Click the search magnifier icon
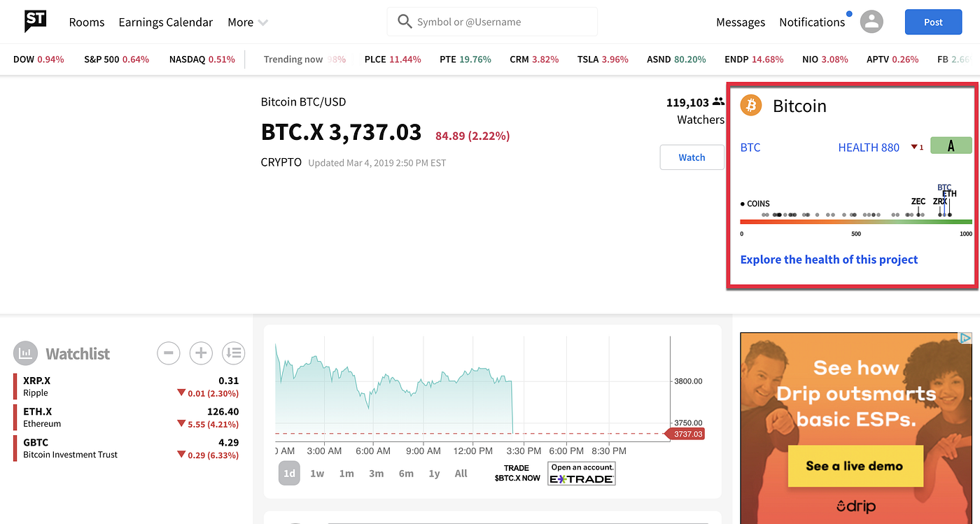The width and height of the screenshot is (980, 524). tap(405, 22)
